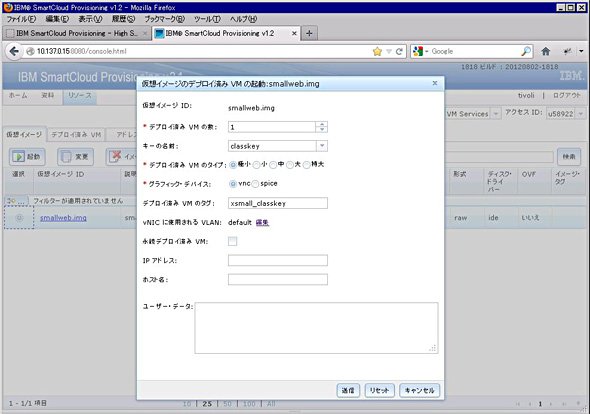Open the ブックマーク menu in menu bar
The width and height of the screenshot is (590, 414).
165,19
